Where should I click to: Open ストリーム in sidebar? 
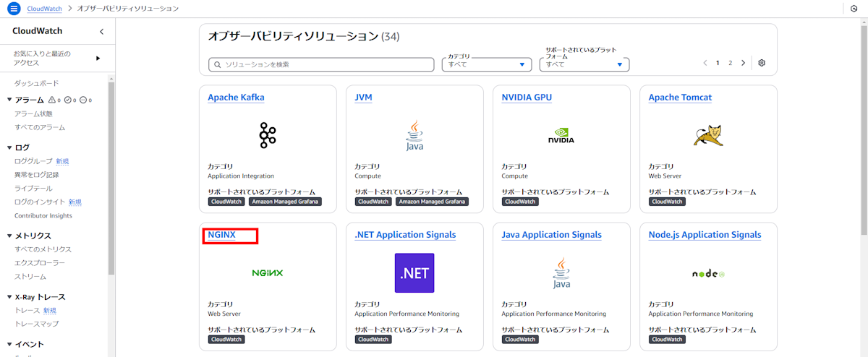(x=30, y=277)
